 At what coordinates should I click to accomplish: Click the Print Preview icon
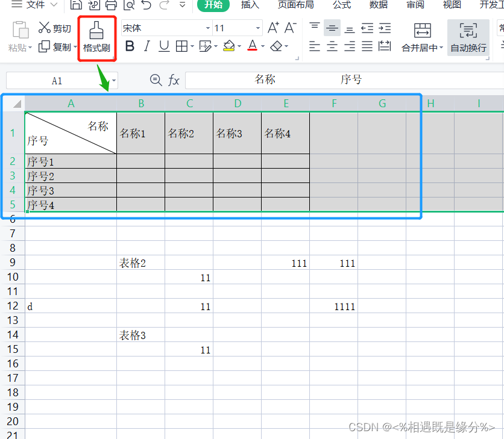(x=129, y=4)
